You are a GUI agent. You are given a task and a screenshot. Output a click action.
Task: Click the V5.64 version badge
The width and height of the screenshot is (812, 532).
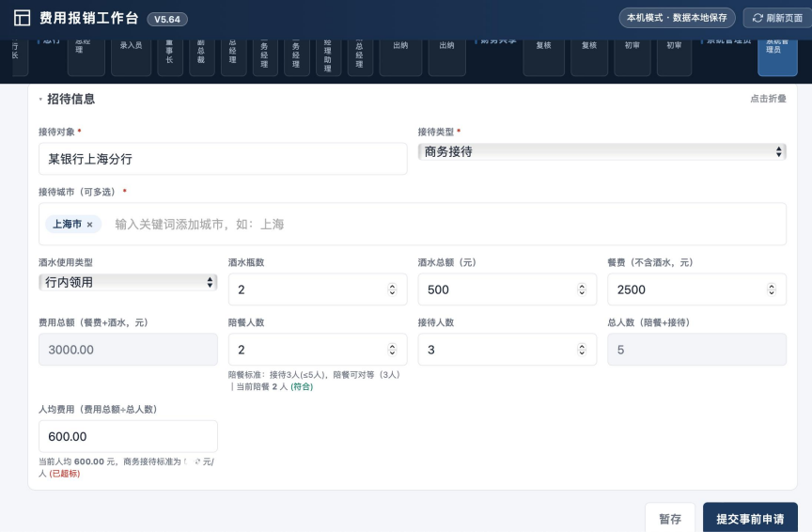click(x=167, y=19)
